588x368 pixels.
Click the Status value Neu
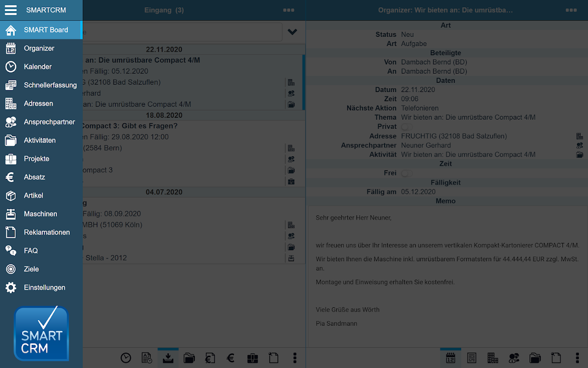pos(407,34)
